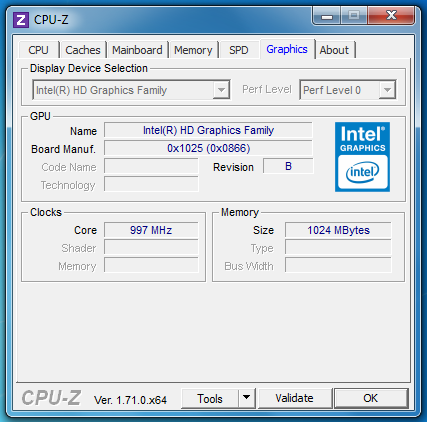The height and width of the screenshot is (422, 427).
Task: Click the empty memory Type field
Action: coord(338,248)
